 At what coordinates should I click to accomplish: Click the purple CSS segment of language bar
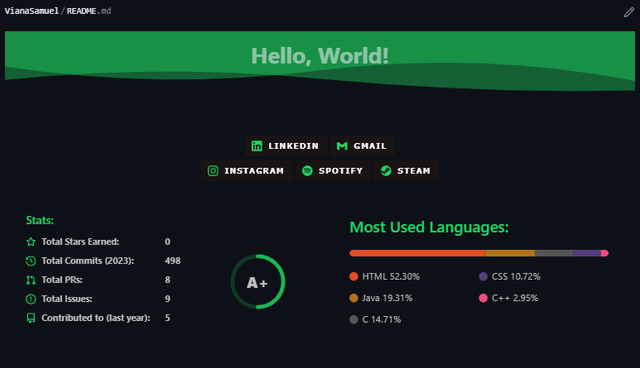tap(587, 253)
